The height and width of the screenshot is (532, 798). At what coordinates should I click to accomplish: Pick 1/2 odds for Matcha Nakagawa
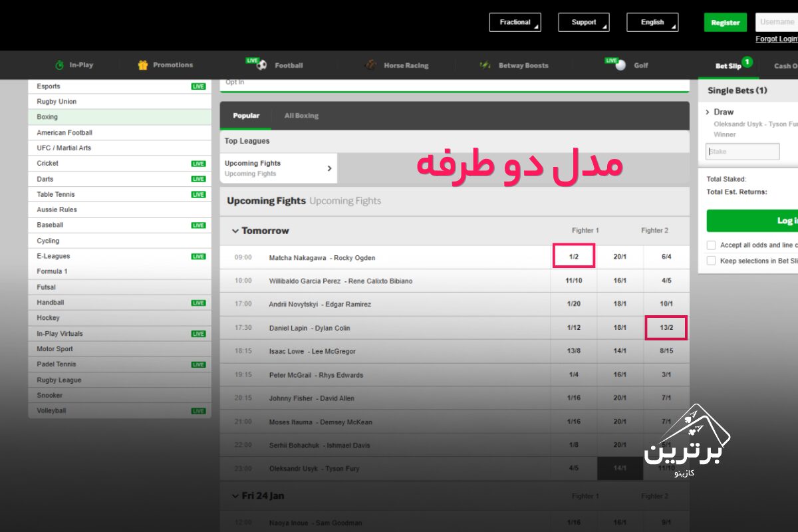click(573, 257)
